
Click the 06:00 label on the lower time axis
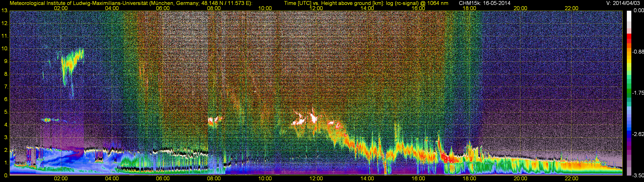pos(163,179)
